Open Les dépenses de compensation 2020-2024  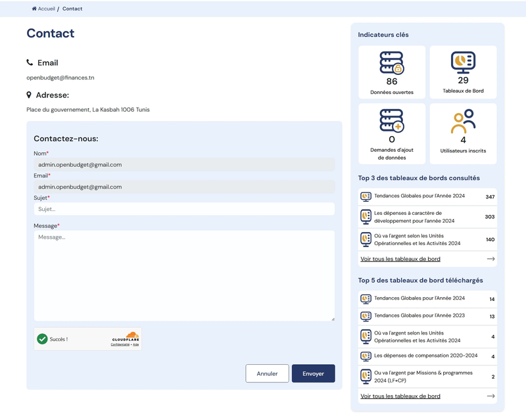click(425, 356)
